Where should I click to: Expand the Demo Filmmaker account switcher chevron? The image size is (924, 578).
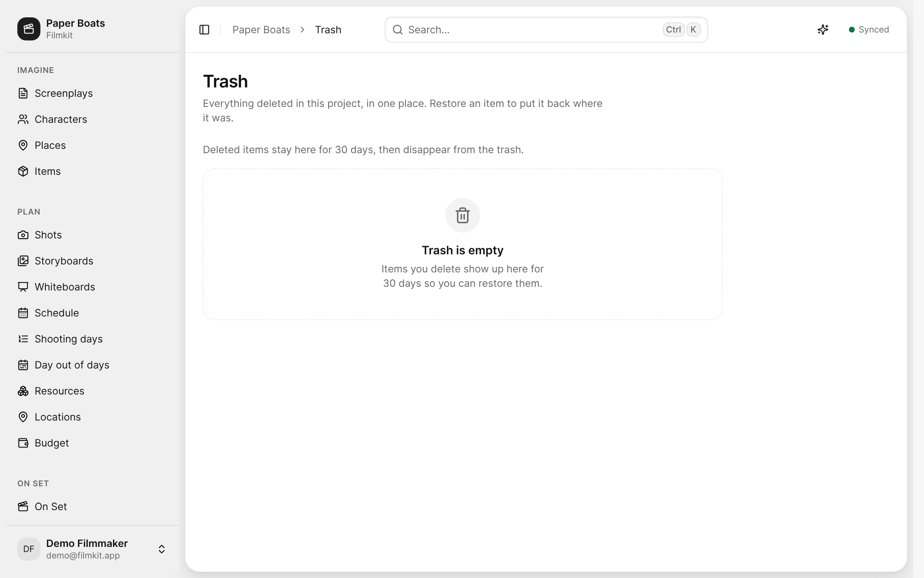point(161,549)
